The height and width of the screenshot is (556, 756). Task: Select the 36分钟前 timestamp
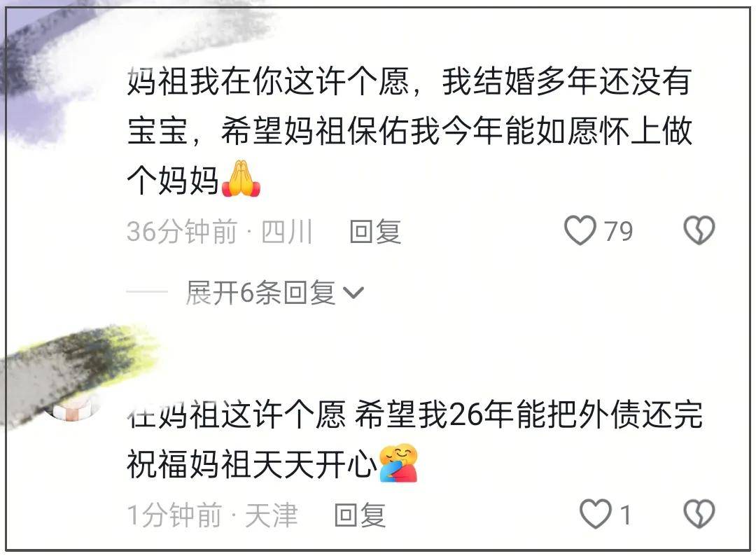click(182, 232)
